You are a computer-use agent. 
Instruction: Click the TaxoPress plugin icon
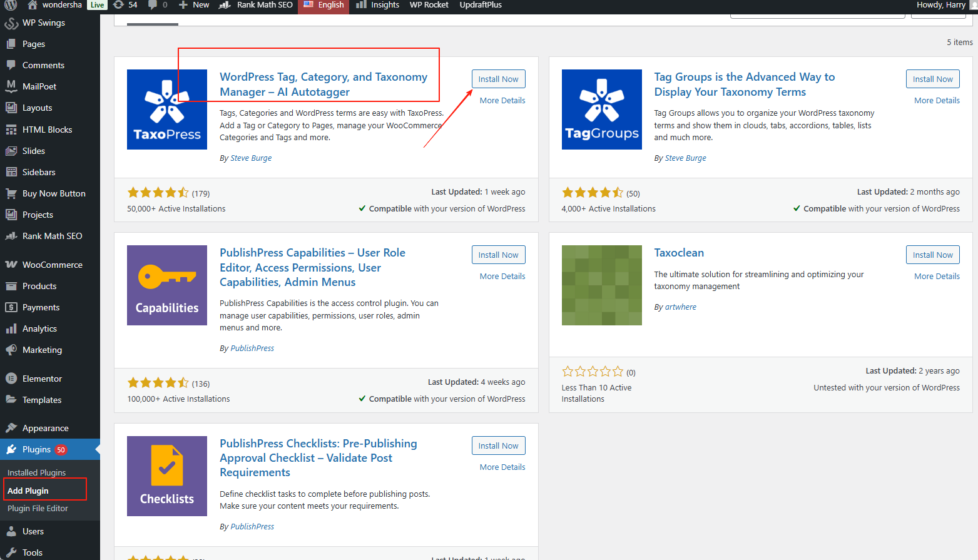[x=167, y=109]
